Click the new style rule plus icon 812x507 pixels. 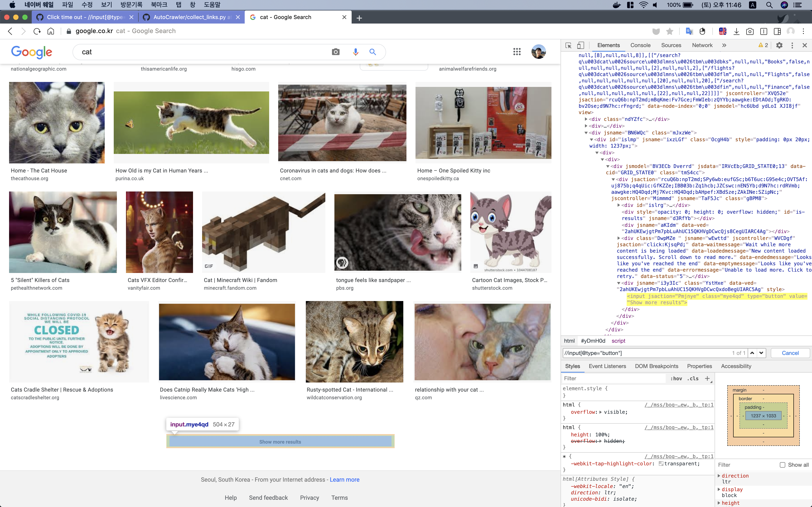[707, 378]
